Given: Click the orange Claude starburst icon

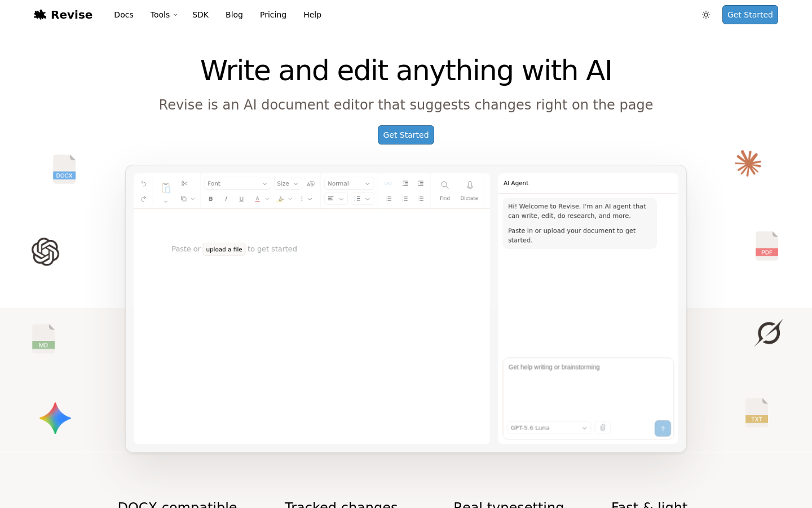Looking at the screenshot, I should pos(748,163).
